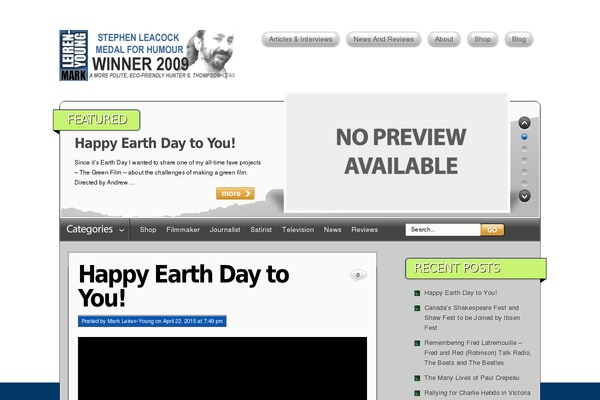Click the slider up arrow icon
The height and width of the screenshot is (400, 600).
click(524, 123)
